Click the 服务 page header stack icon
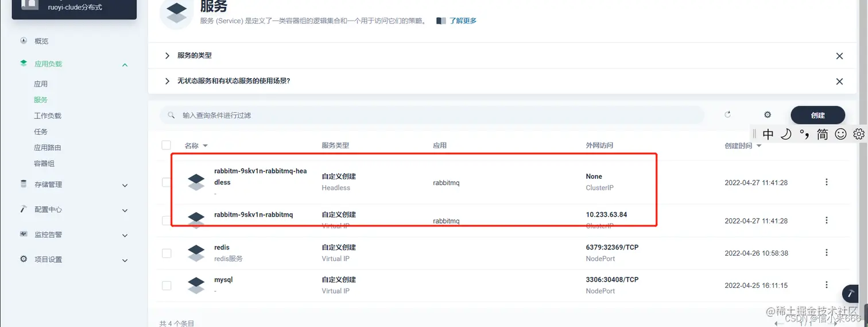Screen dimensions: 868x327 176,13
